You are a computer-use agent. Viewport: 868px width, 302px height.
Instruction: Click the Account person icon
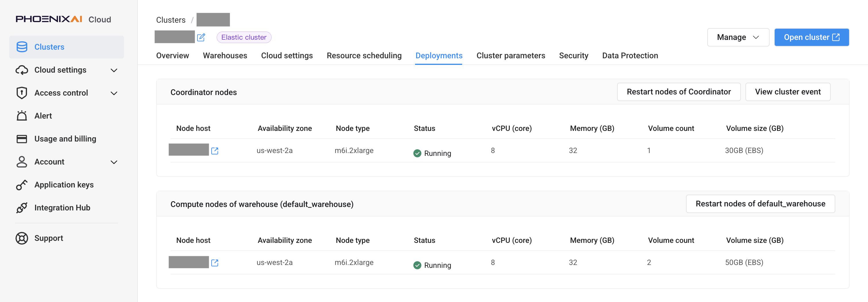[22, 162]
